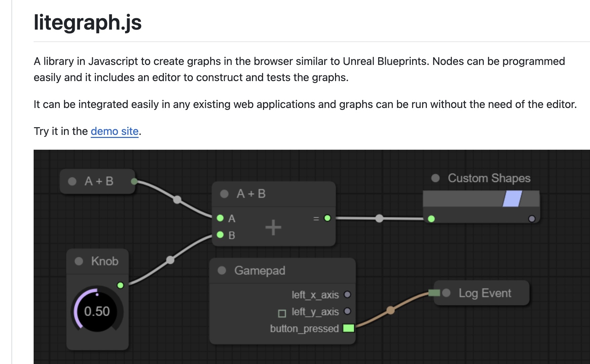Viewport: 590px width, 364px height.
Task: Click the left_x_axis output slot
Action: pyautogui.click(x=347, y=295)
